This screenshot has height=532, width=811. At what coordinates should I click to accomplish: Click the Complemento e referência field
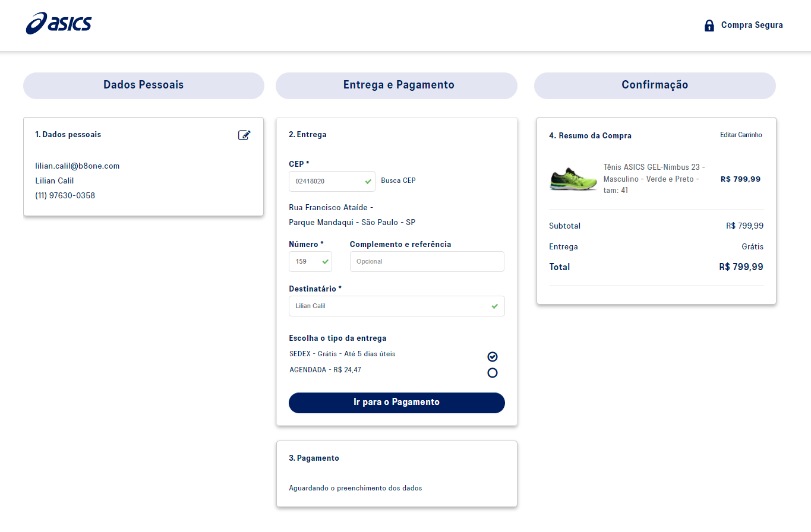coord(427,261)
